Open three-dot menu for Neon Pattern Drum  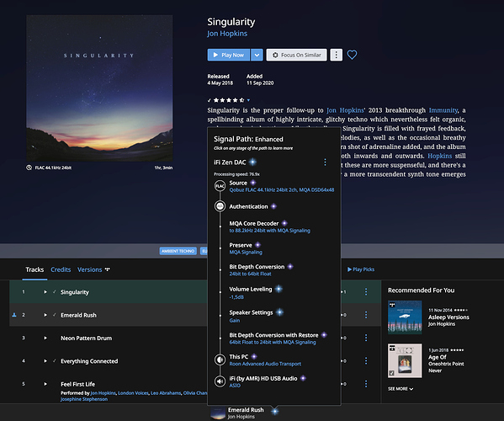tap(366, 338)
